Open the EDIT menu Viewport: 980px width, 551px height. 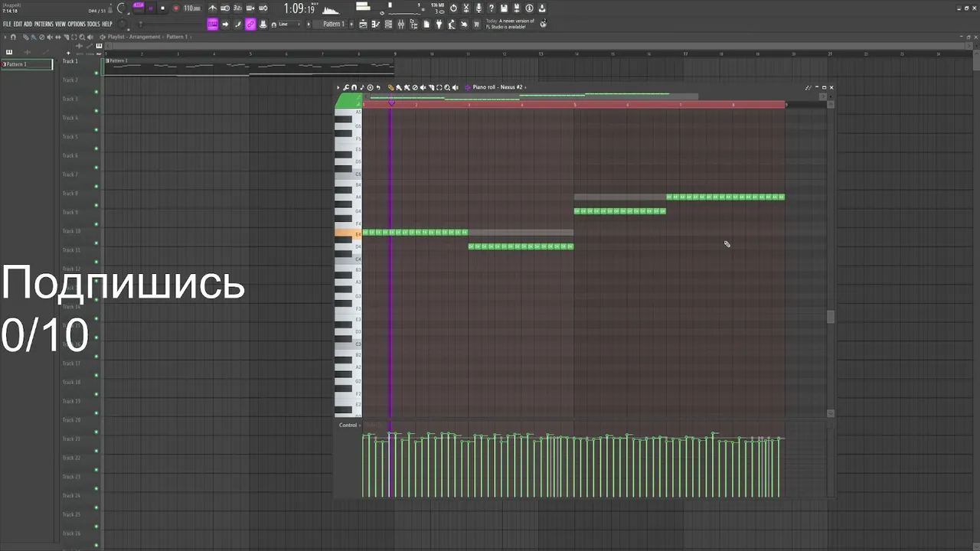pyautogui.click(x=18, y=24)
